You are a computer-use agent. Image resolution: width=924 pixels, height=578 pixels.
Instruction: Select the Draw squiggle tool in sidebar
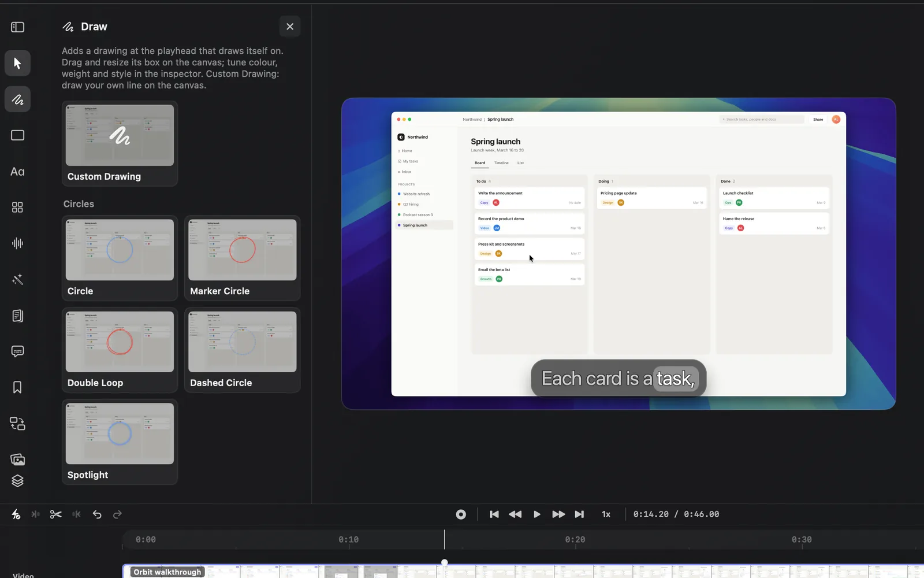click(x=17, y=99)
